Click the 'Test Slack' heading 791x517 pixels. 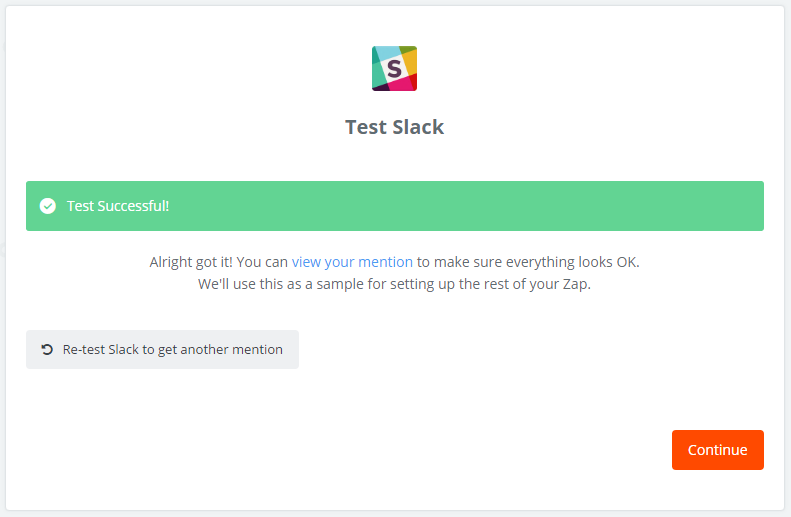pyautogui.click(x=394, y=127)
